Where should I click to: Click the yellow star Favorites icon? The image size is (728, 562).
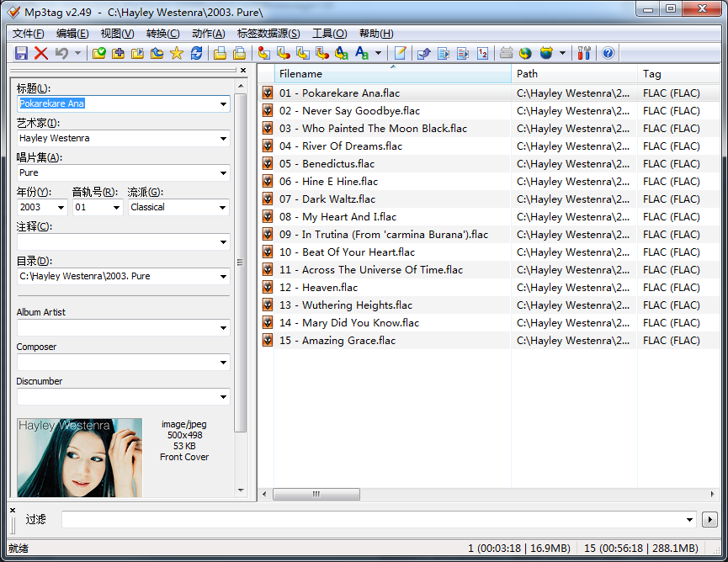[177, 53]
